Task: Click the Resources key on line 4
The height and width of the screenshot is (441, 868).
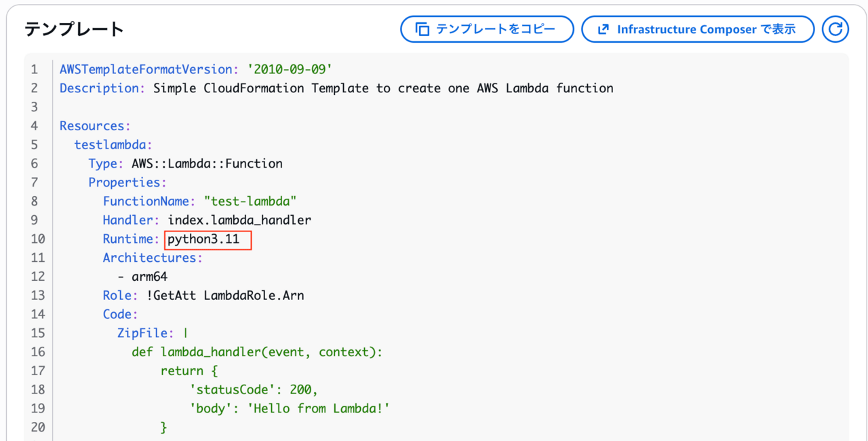Action: (94, 126)
